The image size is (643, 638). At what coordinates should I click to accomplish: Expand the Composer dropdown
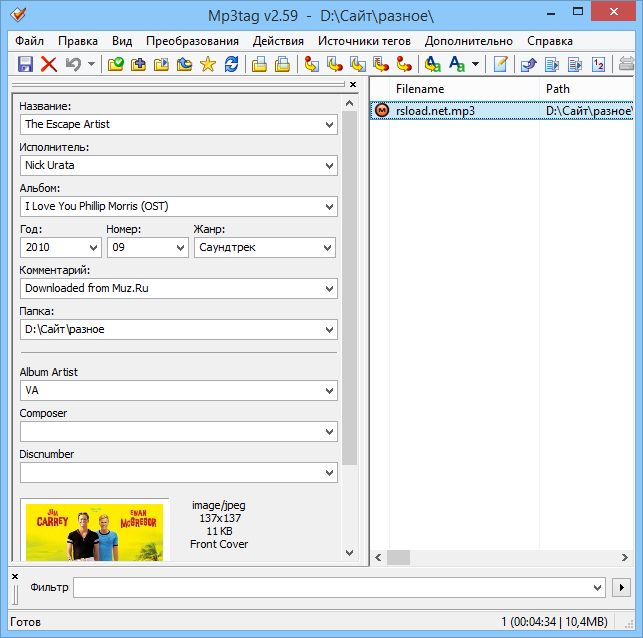329,432
